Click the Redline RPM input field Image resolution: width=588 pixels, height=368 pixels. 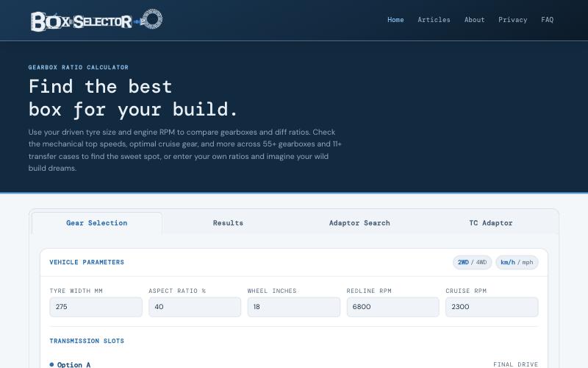pos(393,307)
